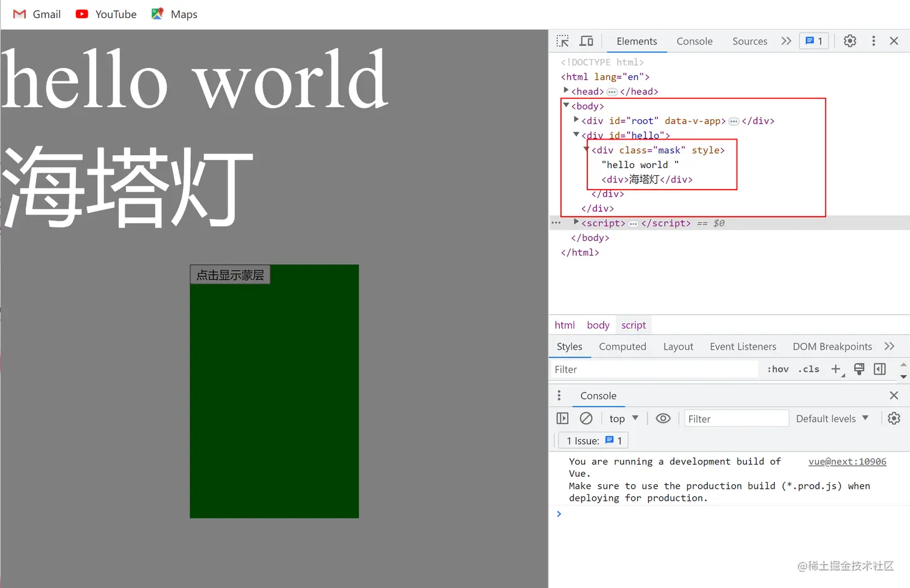Screen dimensions: 910x588
Task: Click the 海塔灯 text on the page
Action: (x=128, y=187)
